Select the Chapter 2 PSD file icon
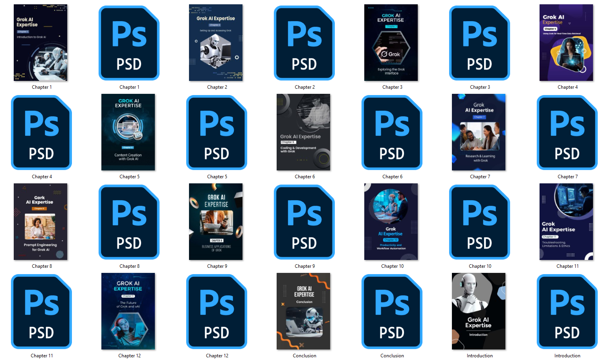The height and width of the screenshot is (364, 604). [304, 43]
